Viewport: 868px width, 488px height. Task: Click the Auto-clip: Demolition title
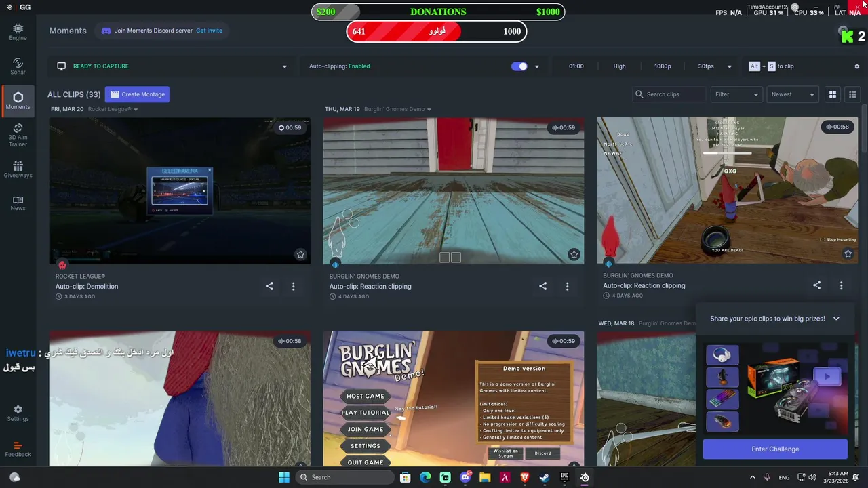[x=87, y=287]
